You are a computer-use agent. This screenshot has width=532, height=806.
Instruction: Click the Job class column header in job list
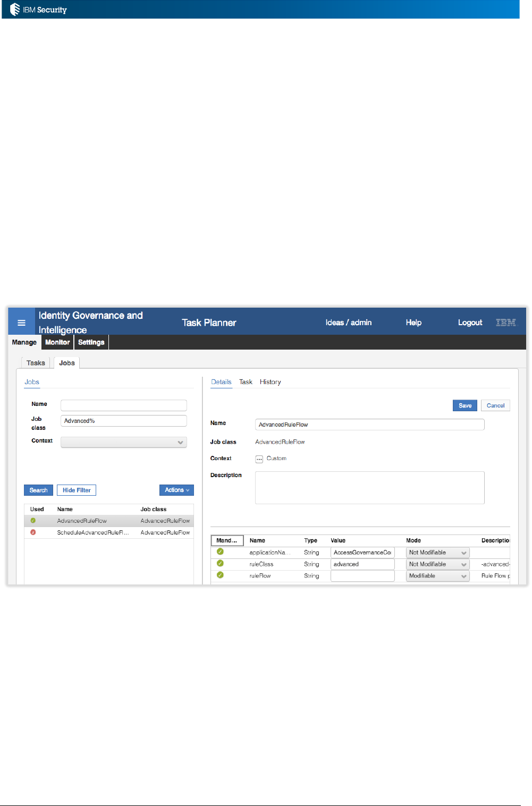point(154,509)
